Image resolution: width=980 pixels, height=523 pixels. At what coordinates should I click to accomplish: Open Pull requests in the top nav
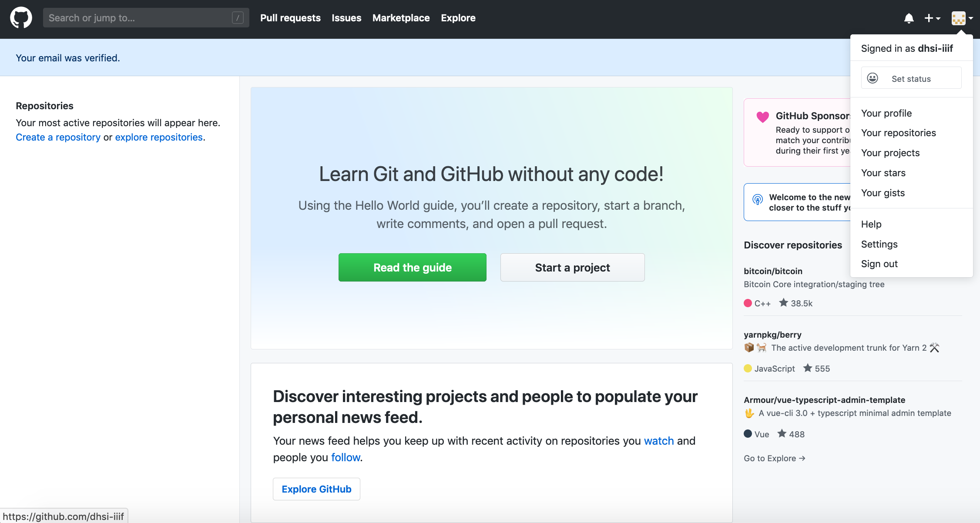(x=290, y=18)
